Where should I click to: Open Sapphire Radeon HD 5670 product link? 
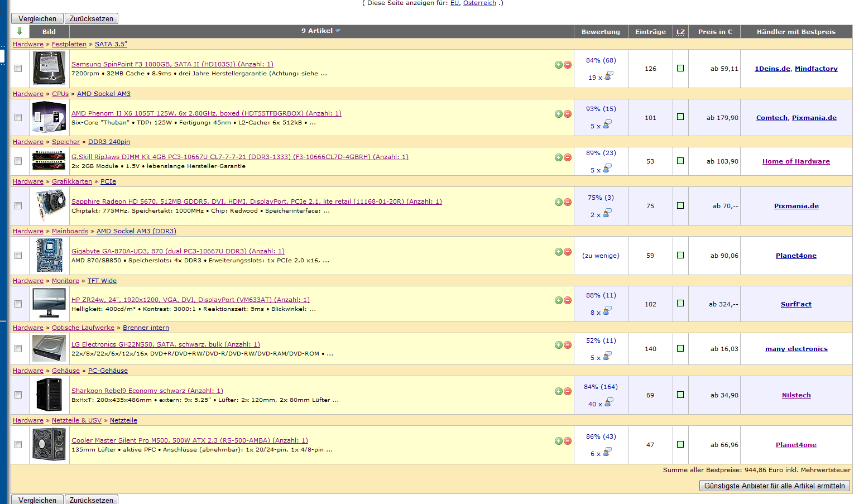pos(257,201)
